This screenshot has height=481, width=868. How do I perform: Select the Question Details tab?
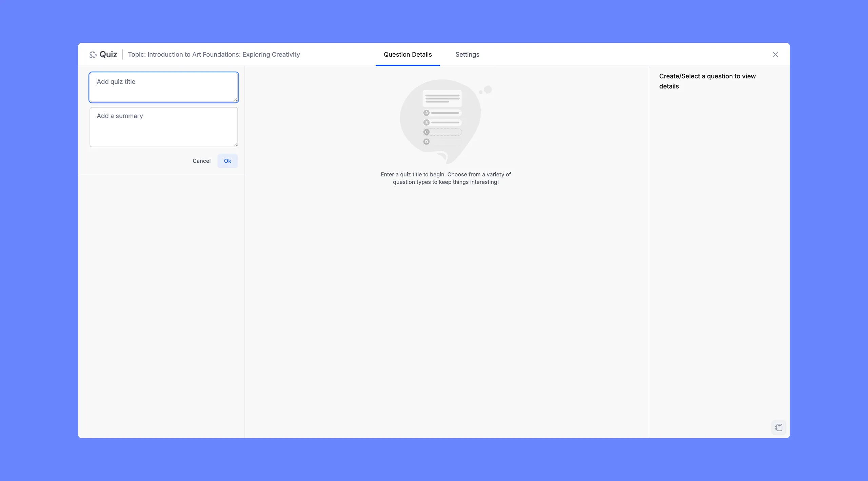tap(408, 55)
